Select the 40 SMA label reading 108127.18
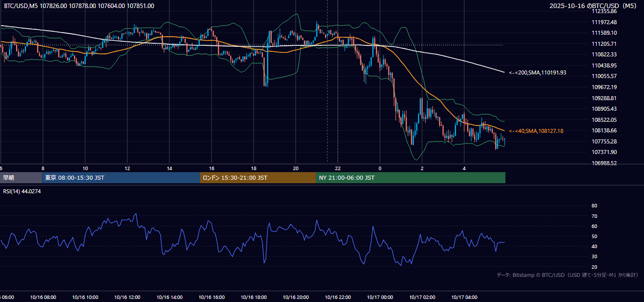Viewport: 644px width, 302px height. 536,131
